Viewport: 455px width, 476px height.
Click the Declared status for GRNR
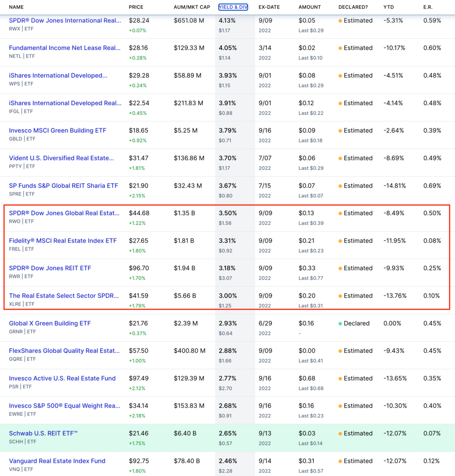(354, 323)
